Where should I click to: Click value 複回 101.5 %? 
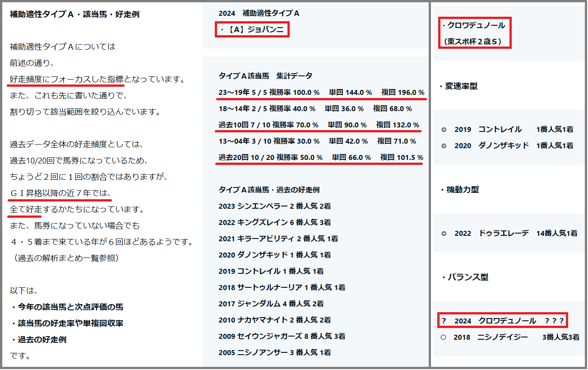pyautogui.click(x=402, y=157)
